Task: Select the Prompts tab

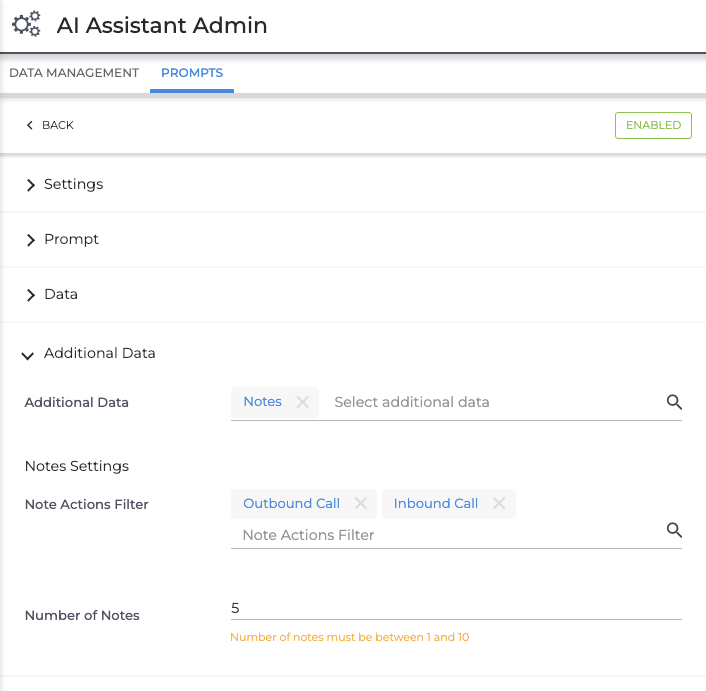Action: tap(192, 73)
